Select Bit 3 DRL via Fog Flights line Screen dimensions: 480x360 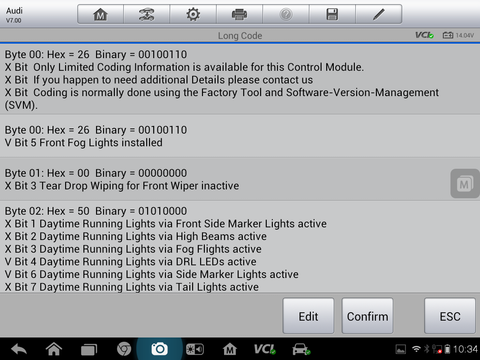pyautogui.click(x=133, y=249)
